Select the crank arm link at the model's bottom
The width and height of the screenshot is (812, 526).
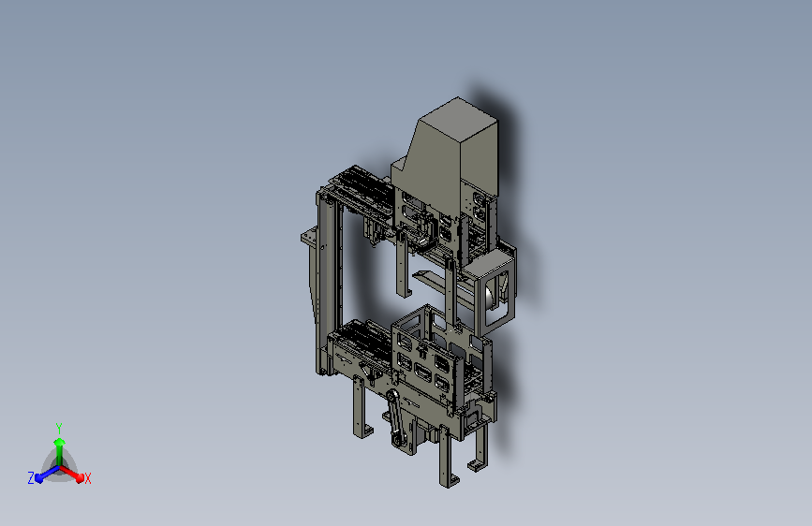coord(395,418)
